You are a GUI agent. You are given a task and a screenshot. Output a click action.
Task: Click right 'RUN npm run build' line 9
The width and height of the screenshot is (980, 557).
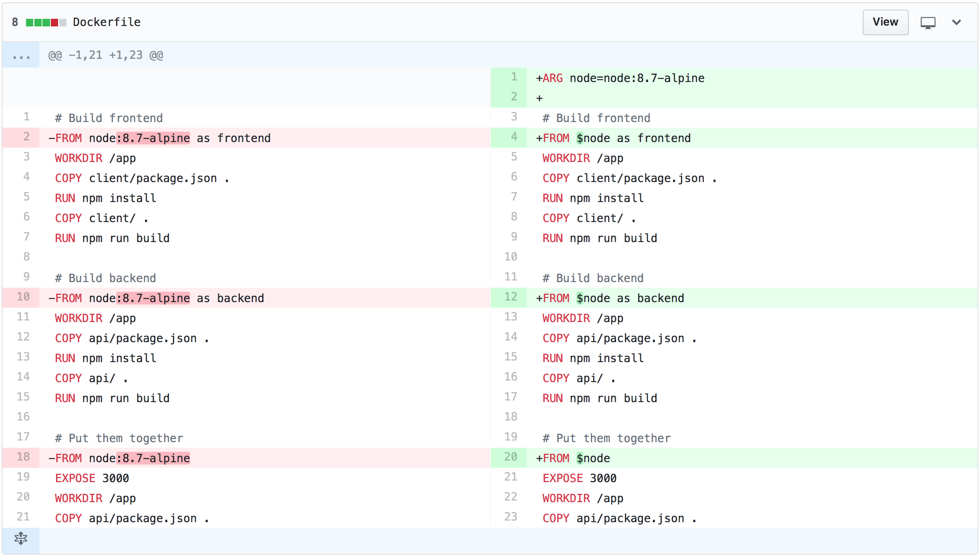click(x=600, y=238)
